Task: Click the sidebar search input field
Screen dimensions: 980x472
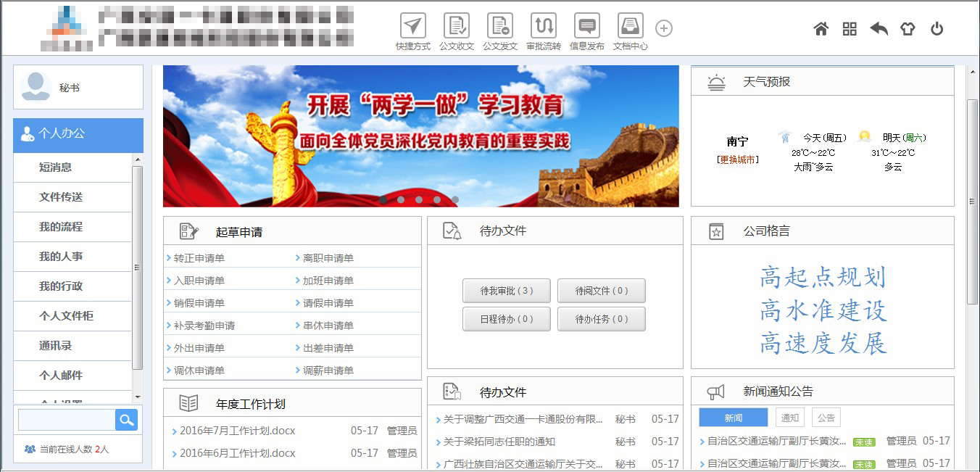Action: 67,420
